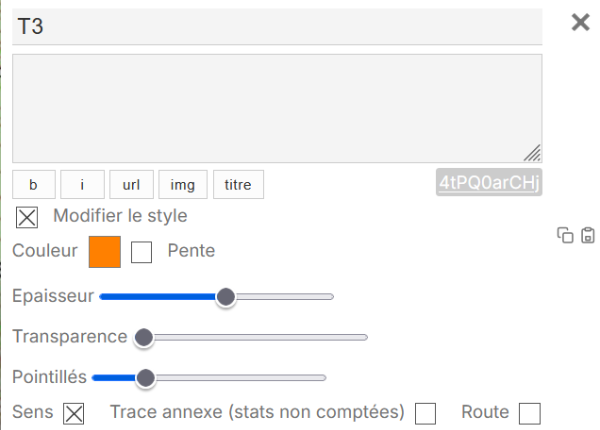Click the paste style clipboard icon
Screen dimensions: 600x430
[588, 236]
